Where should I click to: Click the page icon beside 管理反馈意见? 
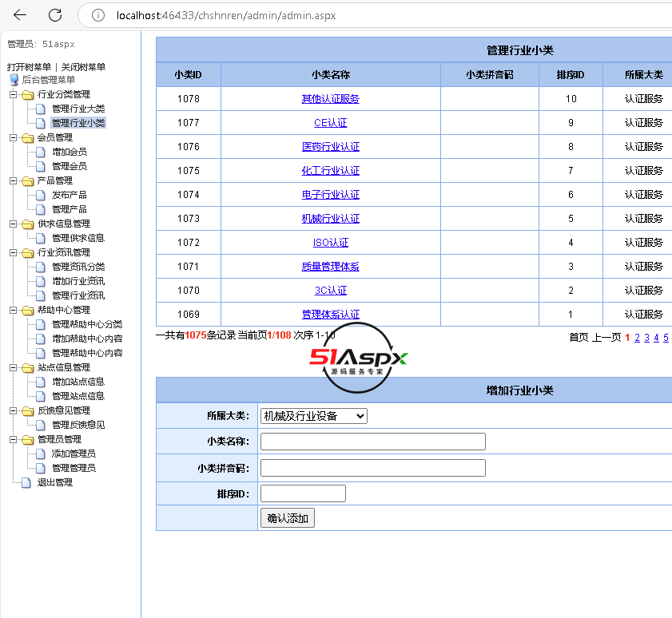41,425
